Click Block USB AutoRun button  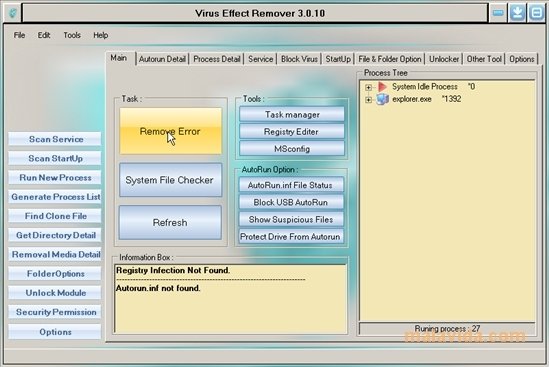click(x=291, y=202)
